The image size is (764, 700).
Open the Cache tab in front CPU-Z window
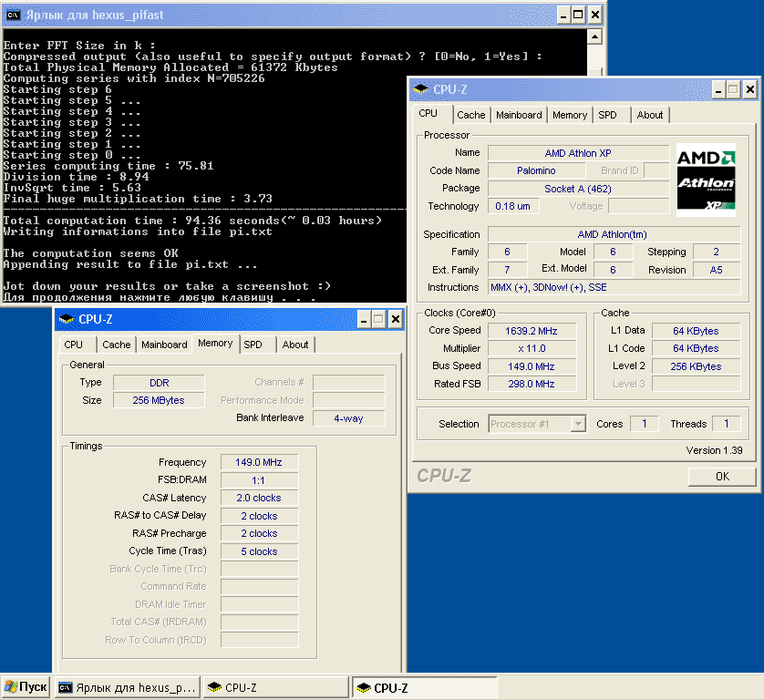(470, 115)
